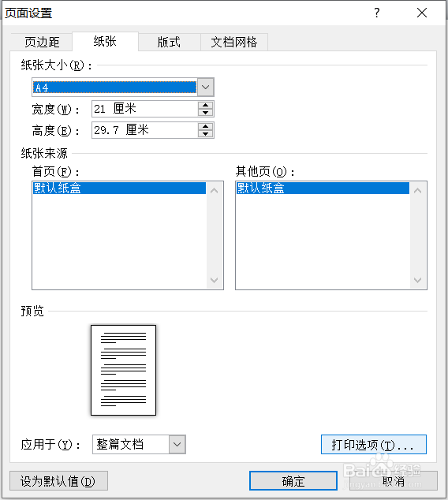Click the 宽度 input field
The width and height of the screenshot is (448, 500).
point(145,109)
